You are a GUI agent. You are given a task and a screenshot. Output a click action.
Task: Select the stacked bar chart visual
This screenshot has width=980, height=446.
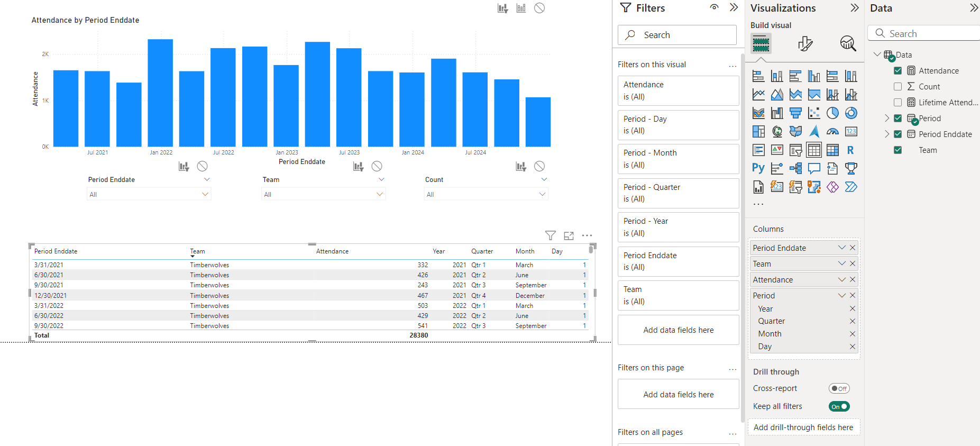point(758,76)
